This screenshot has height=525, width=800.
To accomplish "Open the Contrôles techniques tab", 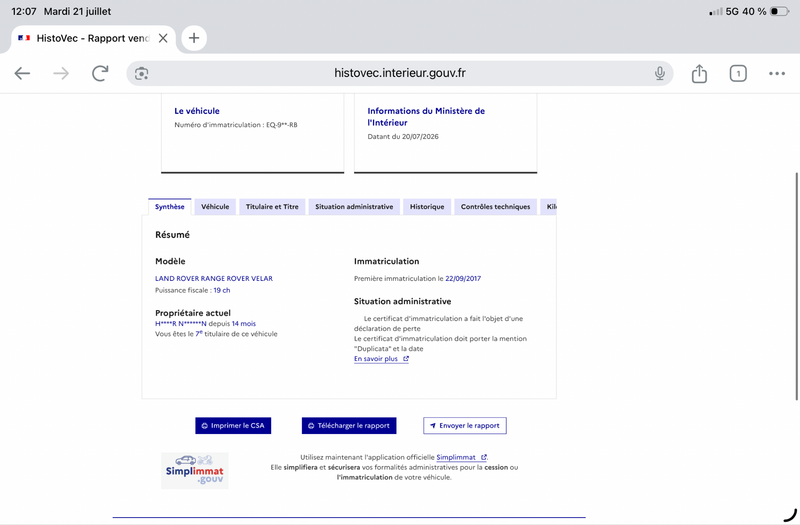I will pos(495,207).
